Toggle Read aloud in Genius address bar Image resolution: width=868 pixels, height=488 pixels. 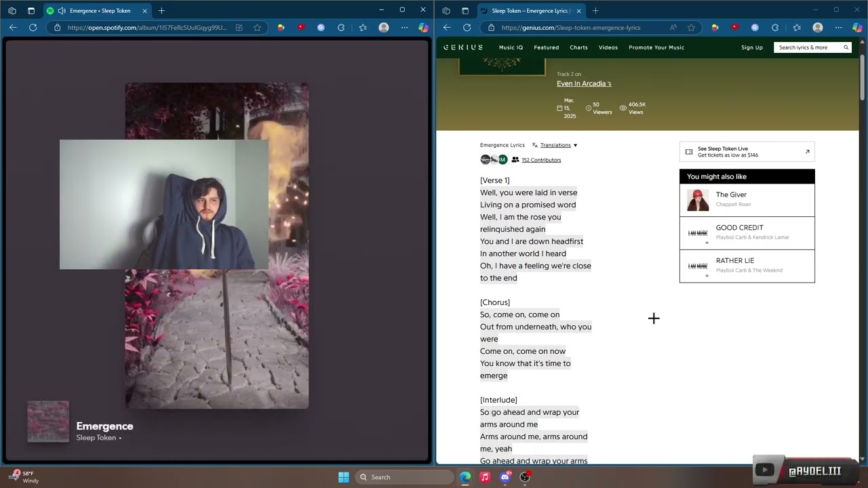click(x=673, y=28)
